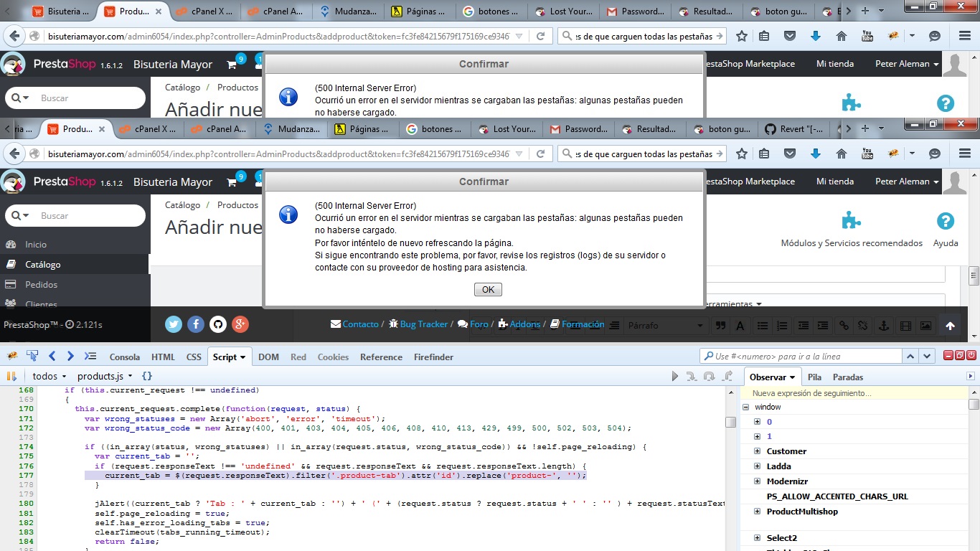Activate the Firebug inspect element tool
The height and width of the screenshot is (551, 980).
click(x=32, y=357)
